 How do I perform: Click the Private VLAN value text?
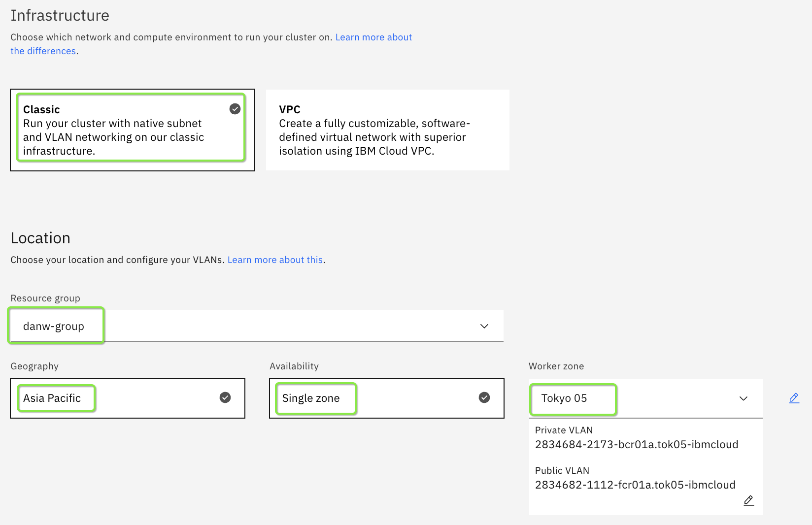(636, 444)
